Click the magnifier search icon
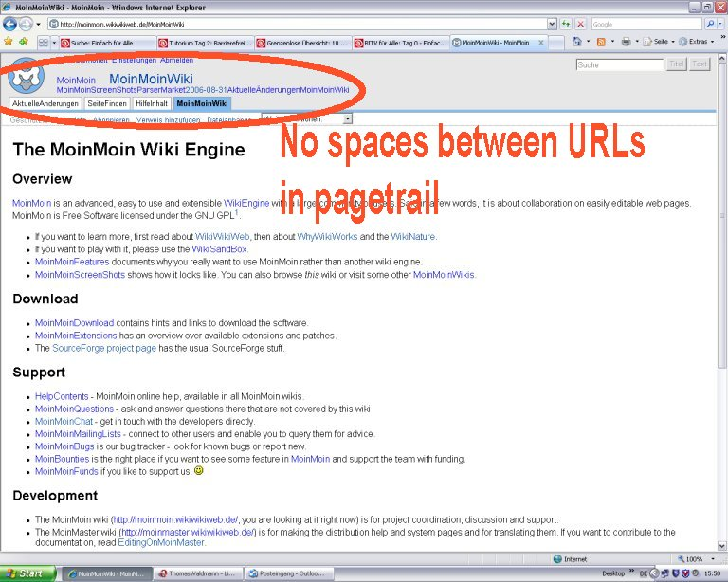728x582 pixels. pos(710,24)
